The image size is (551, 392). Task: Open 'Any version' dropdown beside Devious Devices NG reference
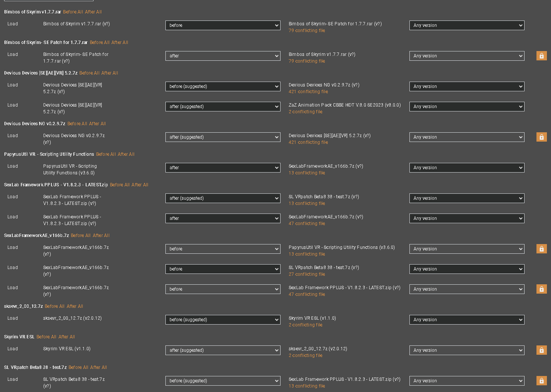(467, 86)
